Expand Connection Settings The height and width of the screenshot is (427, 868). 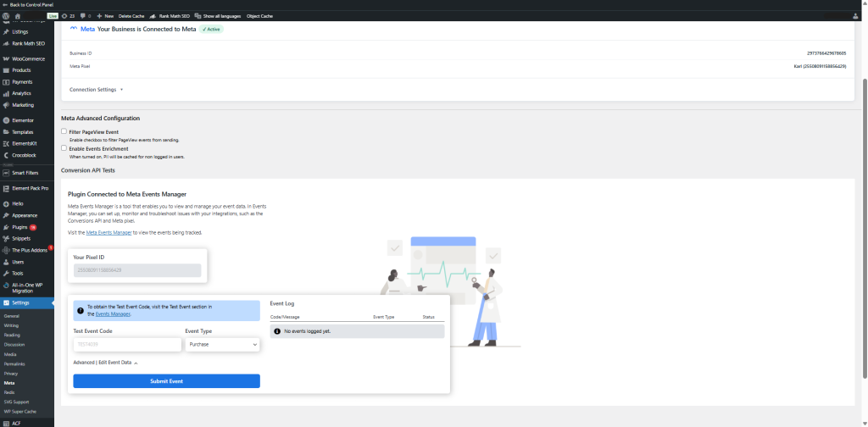(x=97, y=90)
